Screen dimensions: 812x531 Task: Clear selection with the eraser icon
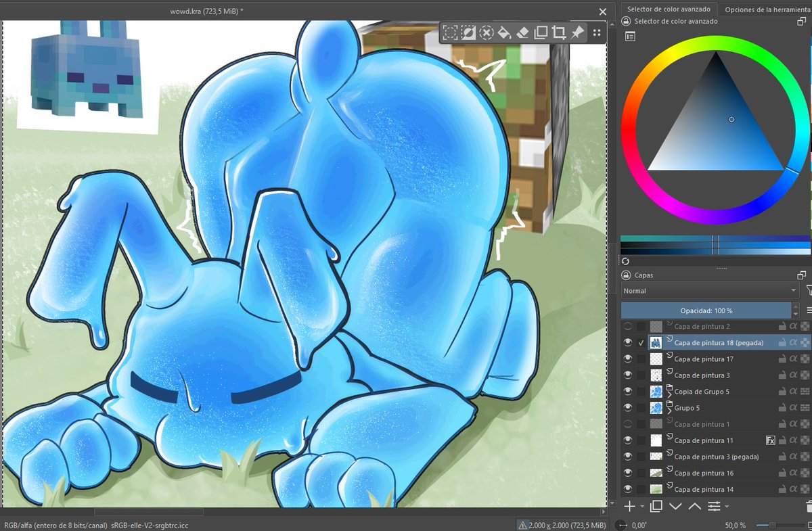coord(522,32)
